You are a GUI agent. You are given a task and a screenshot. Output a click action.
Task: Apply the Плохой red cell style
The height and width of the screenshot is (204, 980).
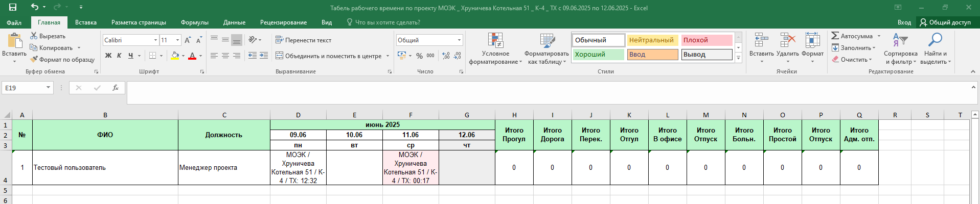tap(706, 40)
